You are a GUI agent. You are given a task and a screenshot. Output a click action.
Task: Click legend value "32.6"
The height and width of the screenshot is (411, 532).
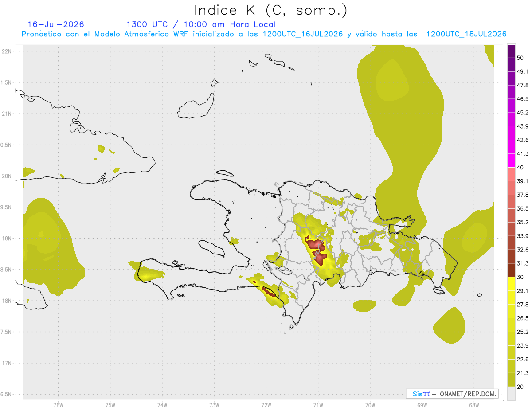(x=523, y=250)
